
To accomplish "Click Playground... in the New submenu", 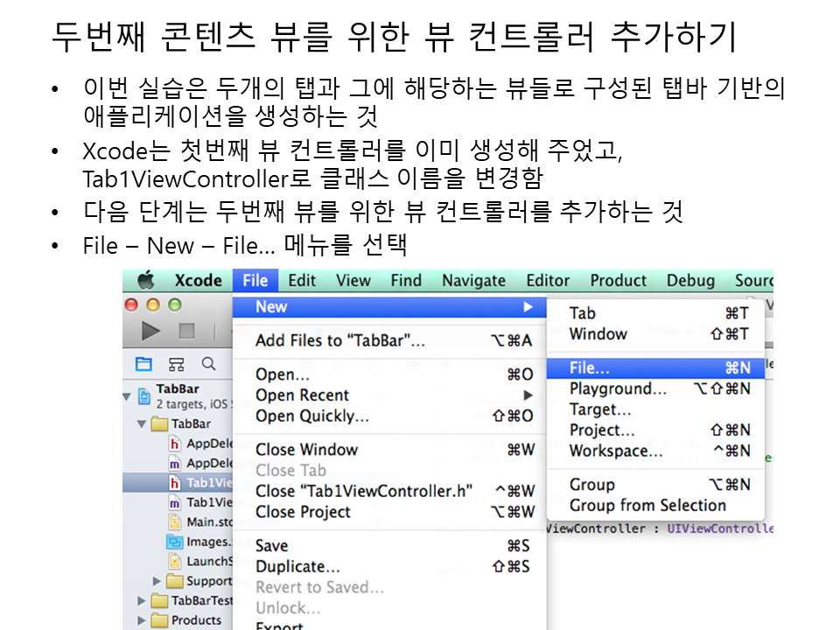I will click(618, 388).
